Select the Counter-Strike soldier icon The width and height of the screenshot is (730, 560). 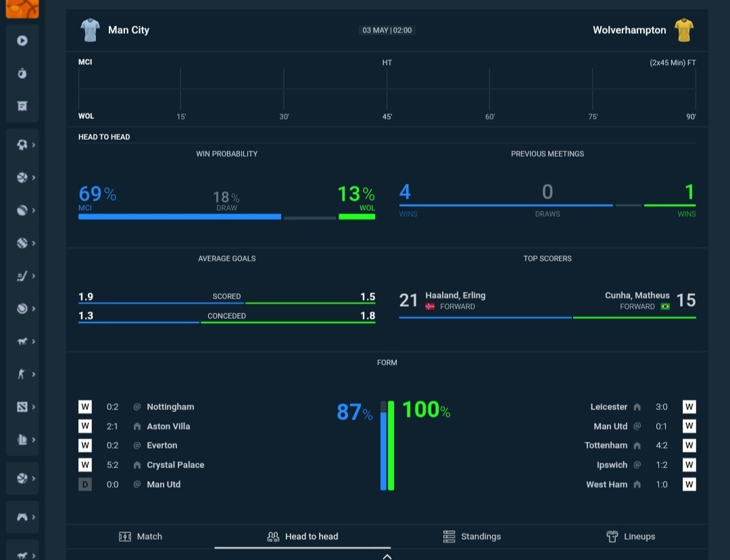(x=22, y=374)
